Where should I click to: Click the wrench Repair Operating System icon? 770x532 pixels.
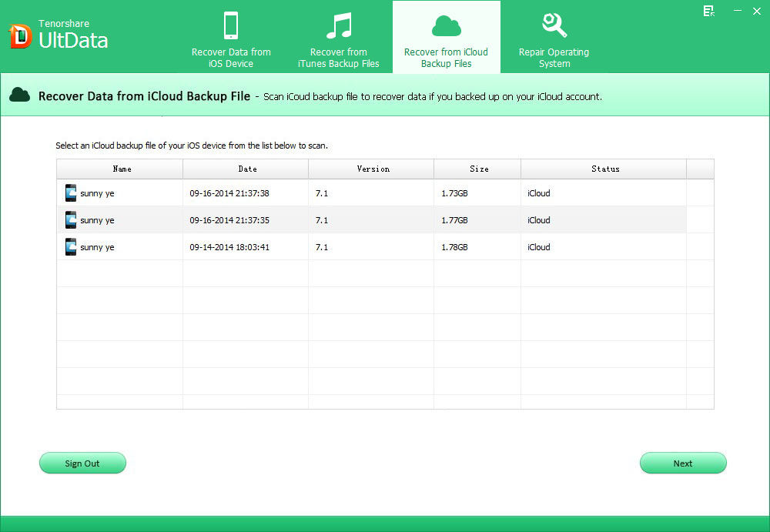pos(554,25)
